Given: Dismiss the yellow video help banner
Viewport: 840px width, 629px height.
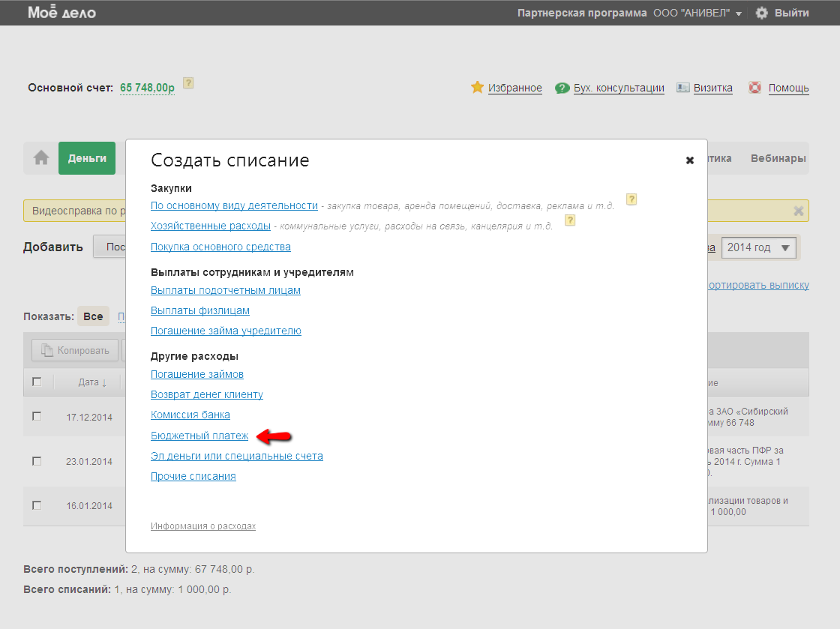Looking at the screenshot, I should (x=799, y=211).
